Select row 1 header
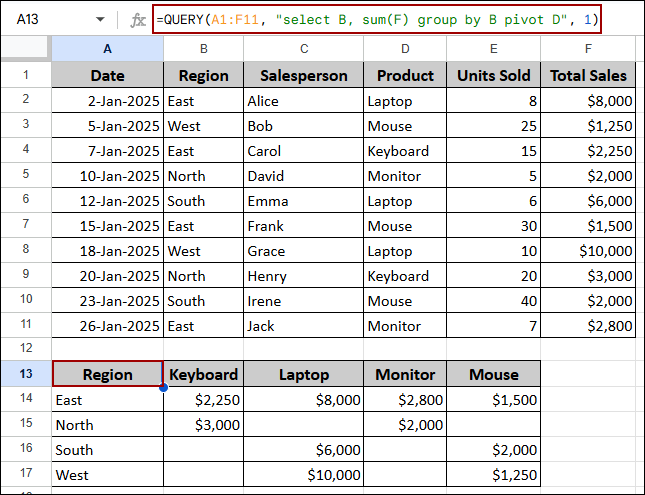Viewport: 645px width, 495px height. pyautogui.click(x=26, y=75)
